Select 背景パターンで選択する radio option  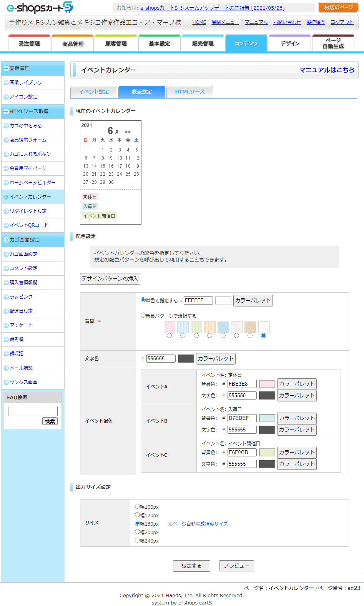pos(143,315)
